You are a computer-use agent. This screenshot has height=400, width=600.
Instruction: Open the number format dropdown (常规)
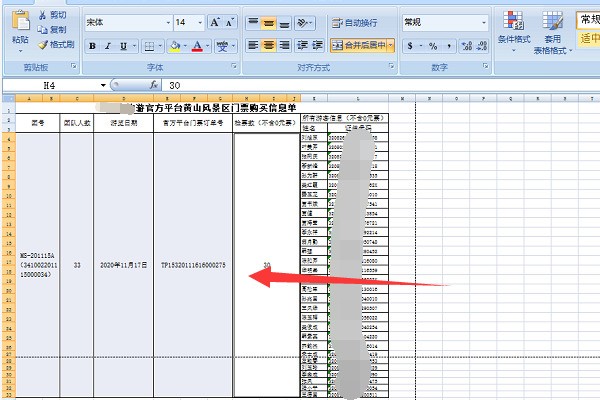[x=484, y=23]
